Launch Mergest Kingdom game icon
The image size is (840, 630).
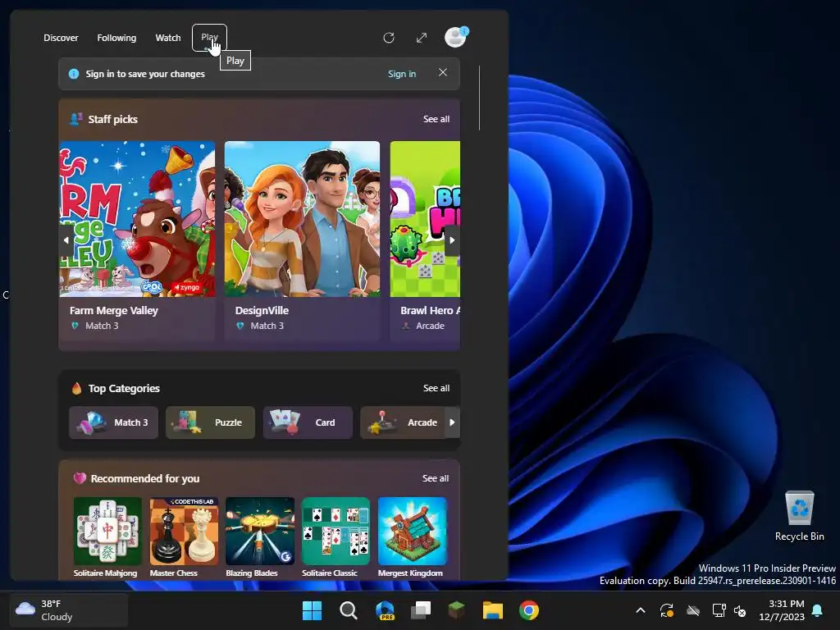click(412, 531)
